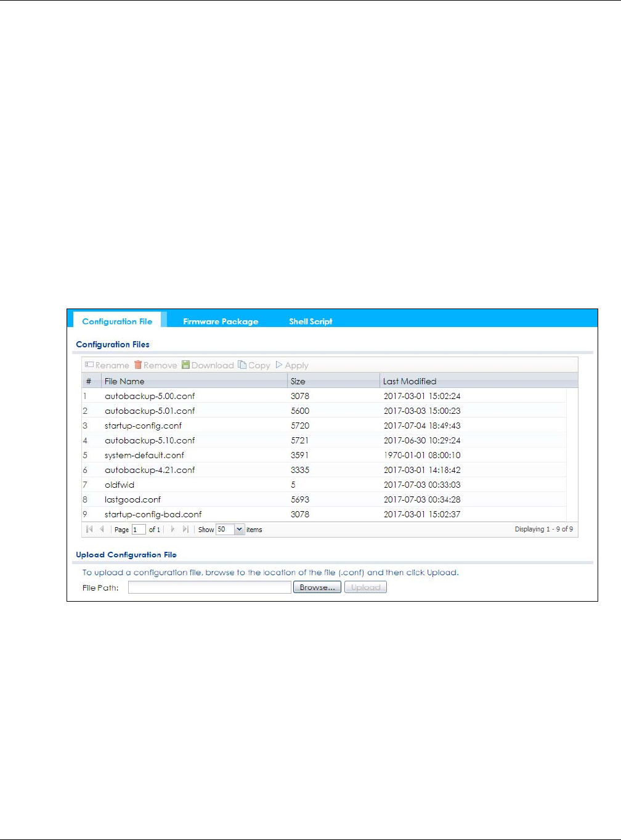The width and height of the screenshot is (621, 840).
Task: Select lastgood.conf file row
Action: (x=324, y=499)
